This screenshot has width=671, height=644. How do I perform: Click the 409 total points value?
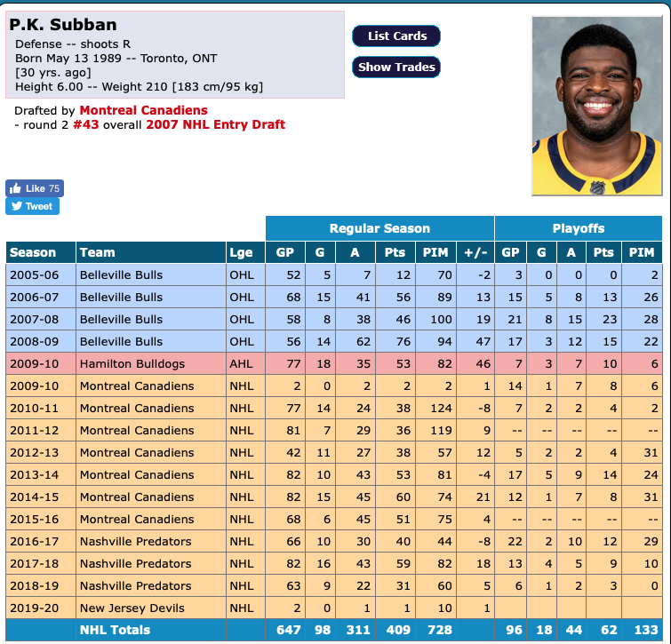point(398,630)
